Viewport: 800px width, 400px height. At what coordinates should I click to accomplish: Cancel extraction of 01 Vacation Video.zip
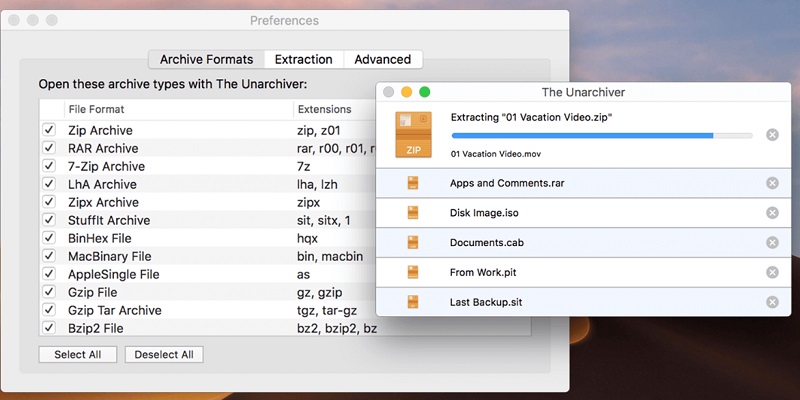coord(772,135)
